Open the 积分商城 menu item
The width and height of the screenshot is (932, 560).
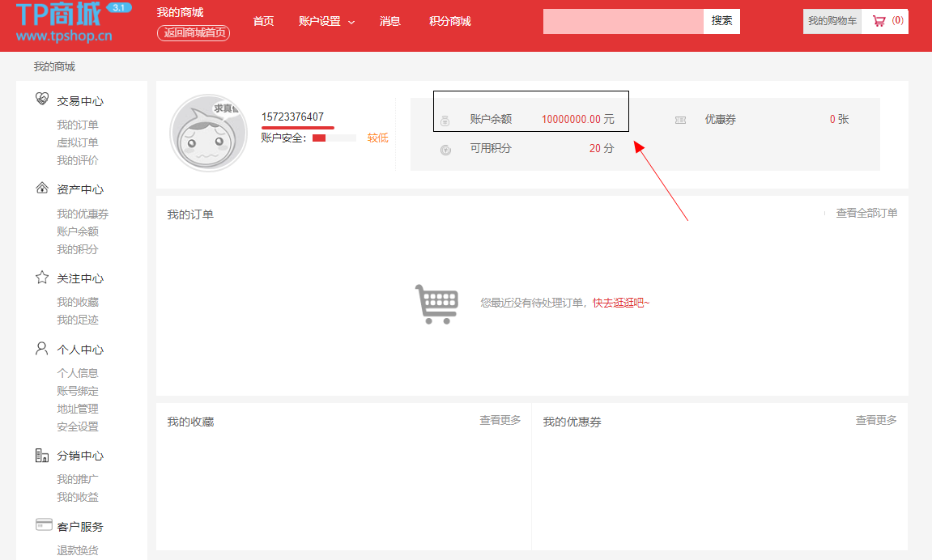pos(449,22)
